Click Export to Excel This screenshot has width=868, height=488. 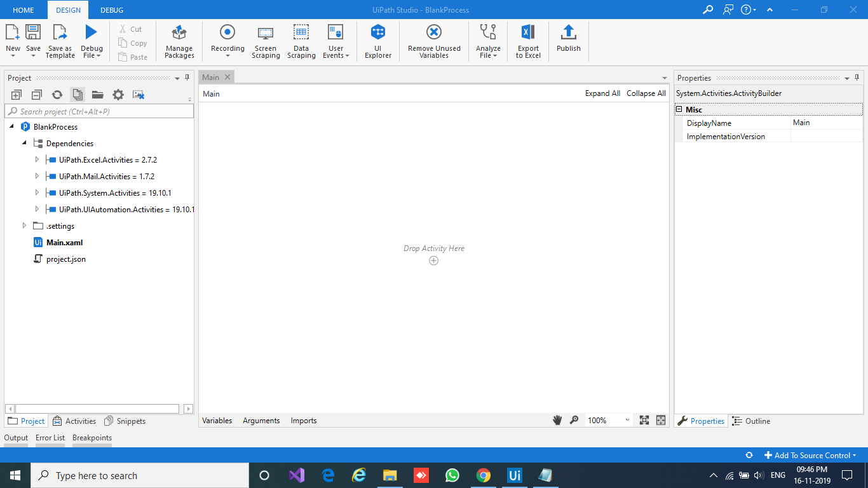point(528,41)
